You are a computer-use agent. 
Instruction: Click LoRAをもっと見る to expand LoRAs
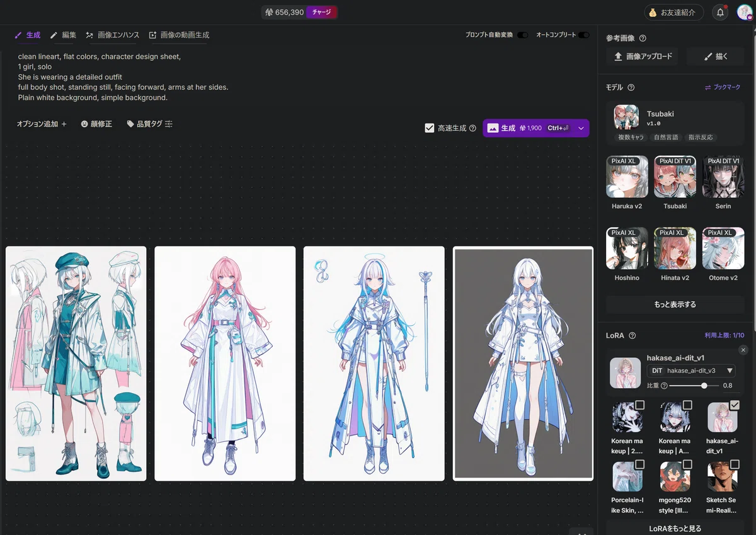(x=675, y=528)
